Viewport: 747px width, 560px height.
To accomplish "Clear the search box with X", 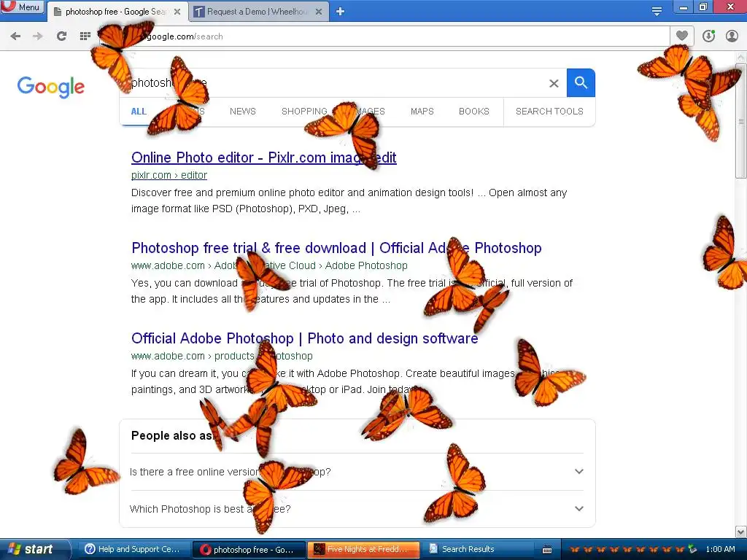I will [x=554, y=83].
